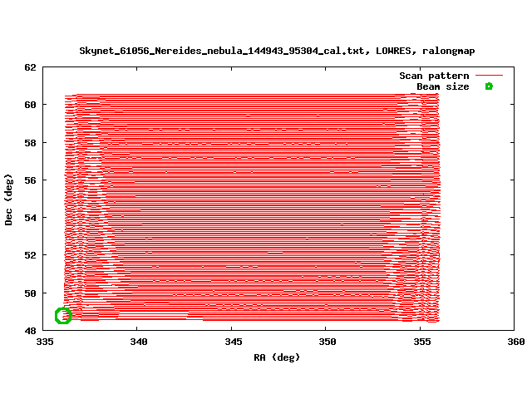Click the 'RA (deg)' x-axis label
Viewport: 532px width, 399px height.
(x=277, y=357)
